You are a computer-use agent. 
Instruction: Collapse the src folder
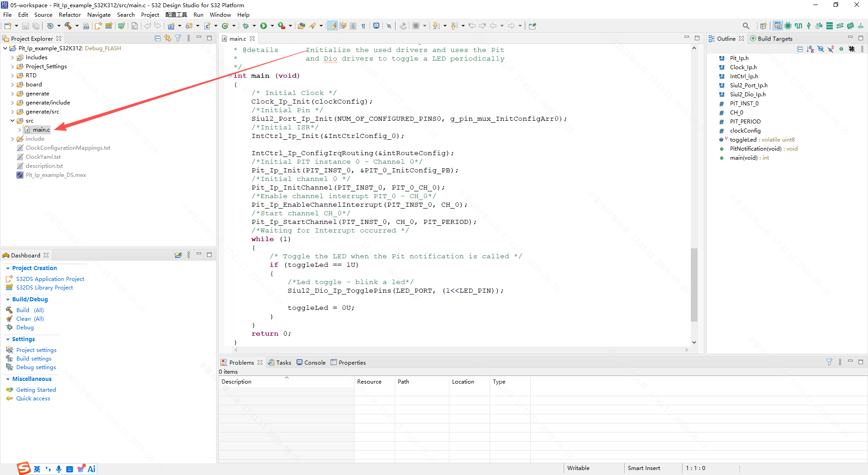tap(12, 121)
